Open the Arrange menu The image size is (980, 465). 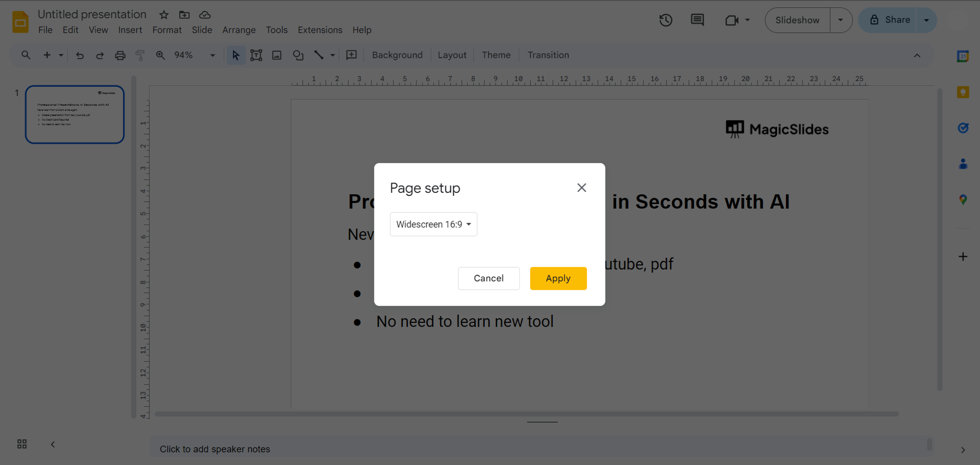pos(239,30)
